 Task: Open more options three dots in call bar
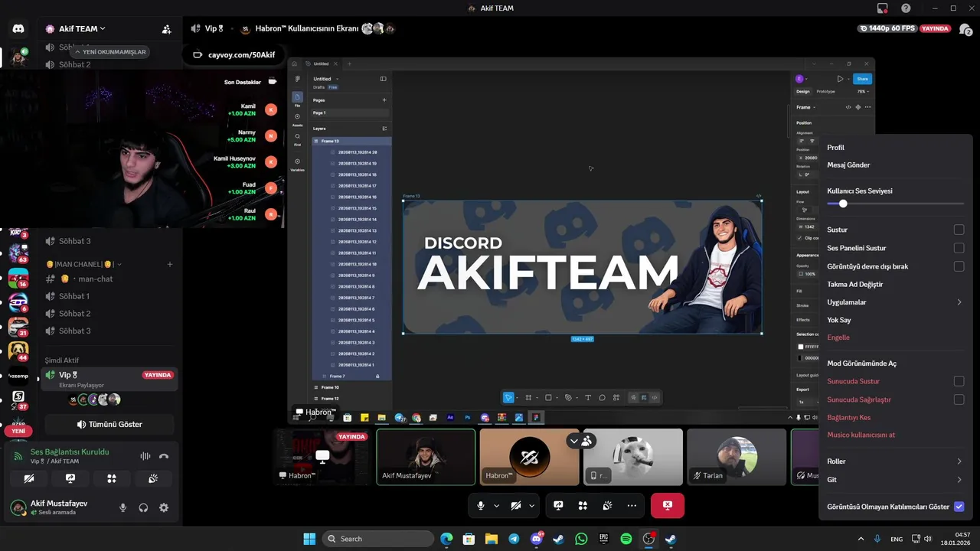tap(632, 505)
